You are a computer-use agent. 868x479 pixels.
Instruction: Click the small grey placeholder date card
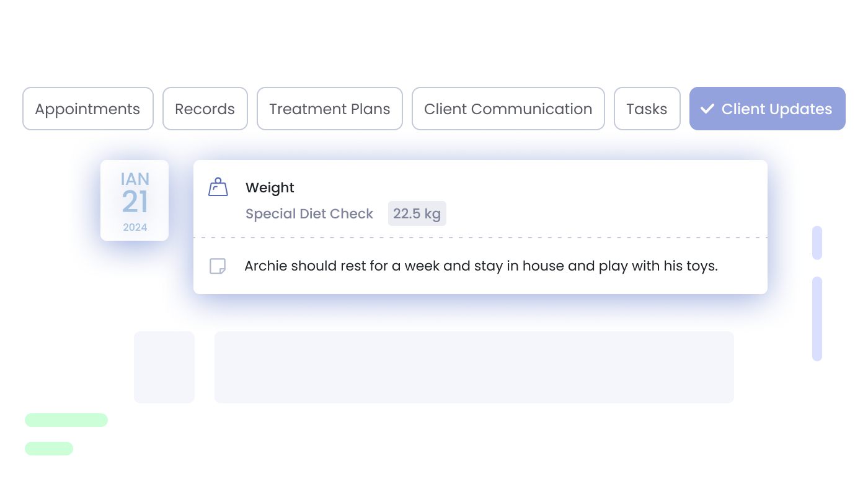(x=164, y=367)
